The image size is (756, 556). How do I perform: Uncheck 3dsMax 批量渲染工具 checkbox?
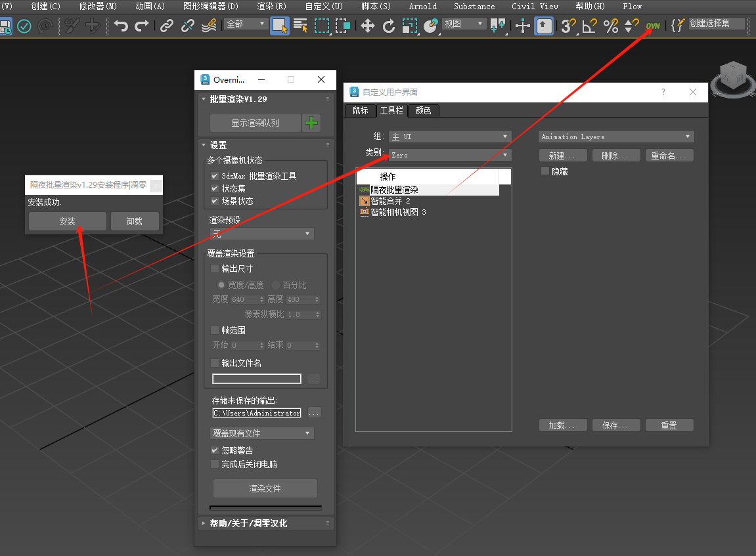(x=215, y=176)
